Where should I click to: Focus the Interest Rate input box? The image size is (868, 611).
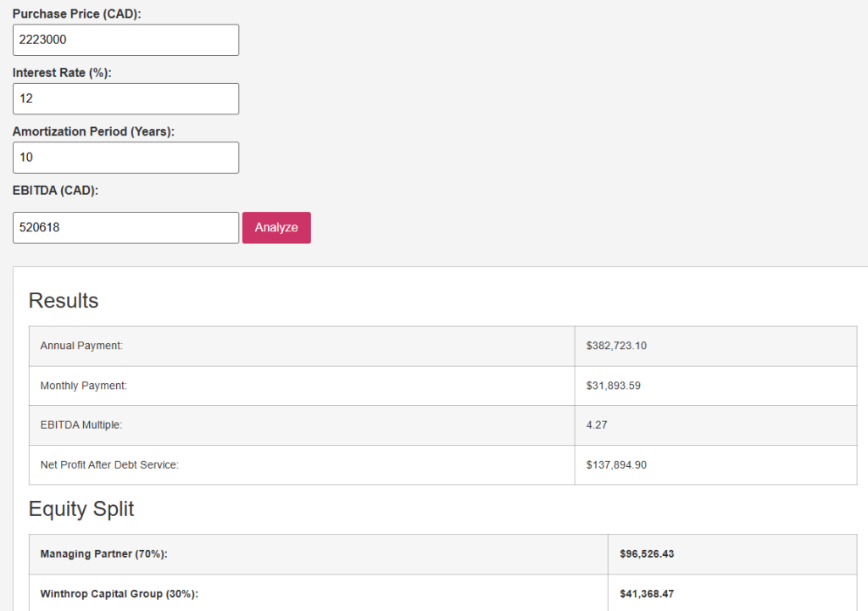tap(125, 99)
